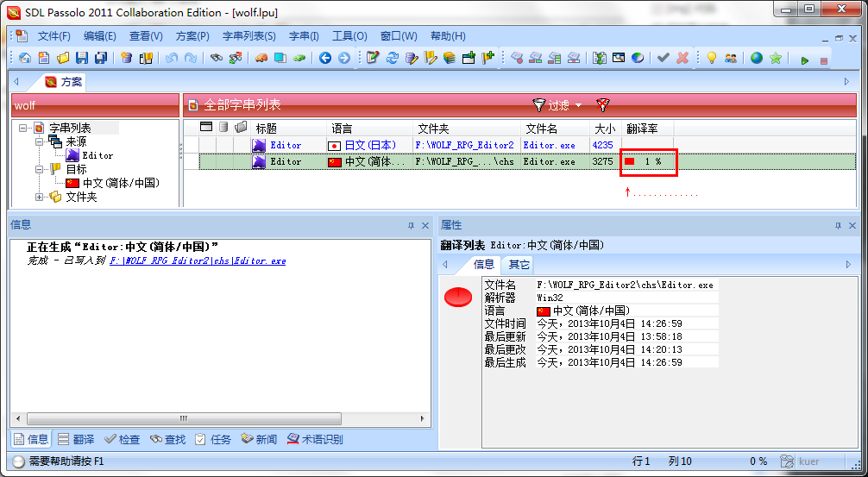Open the 文件(F) menu
The image size is (868, 477).
click(54, 36)
